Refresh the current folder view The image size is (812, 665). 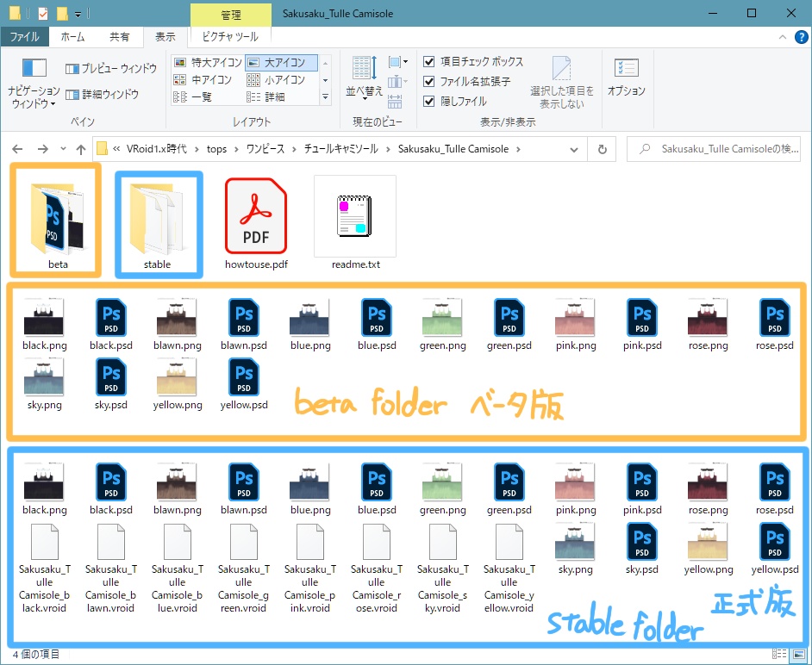[x=603, y=149]
